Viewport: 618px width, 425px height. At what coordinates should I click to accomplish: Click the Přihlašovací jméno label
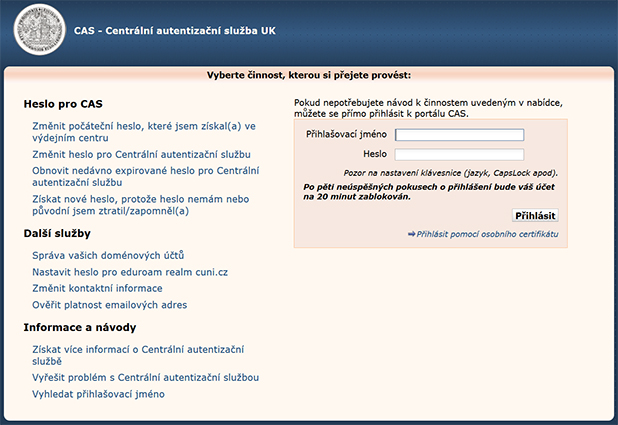click(x=346, y=134)
